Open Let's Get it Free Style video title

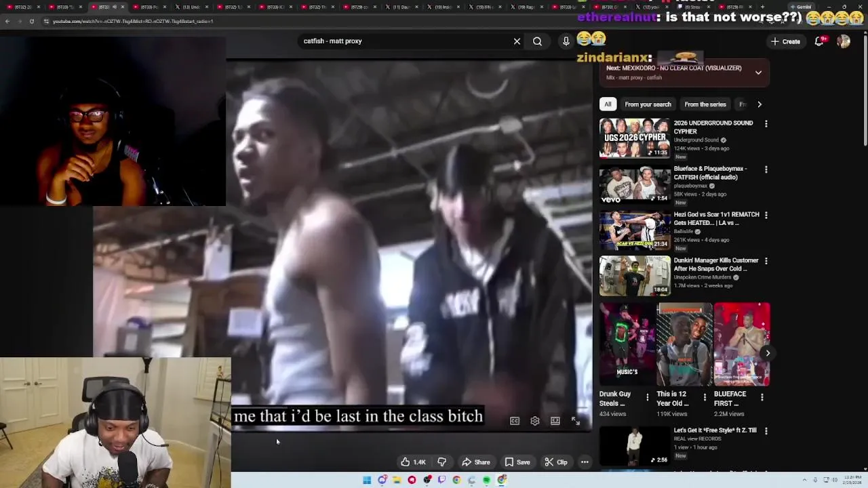coord(715,430)
